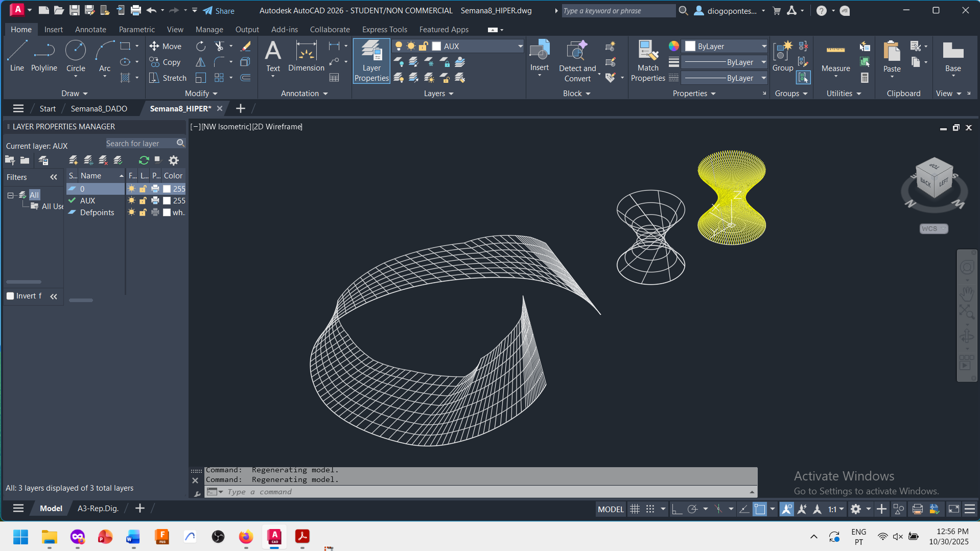Click the Dimension annotation tool
Screen dimensions: 980x551
(306, 56)
